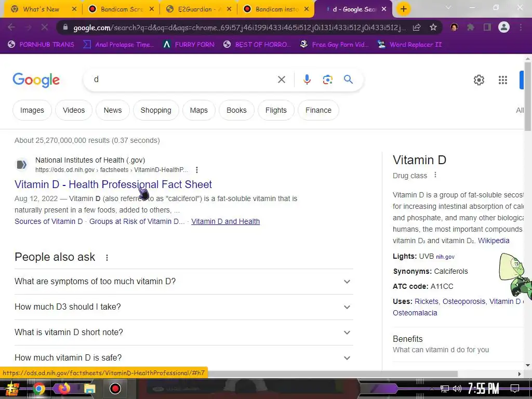Toggle the Chrome side panel
Screen dimensions: 532x399
487,27
